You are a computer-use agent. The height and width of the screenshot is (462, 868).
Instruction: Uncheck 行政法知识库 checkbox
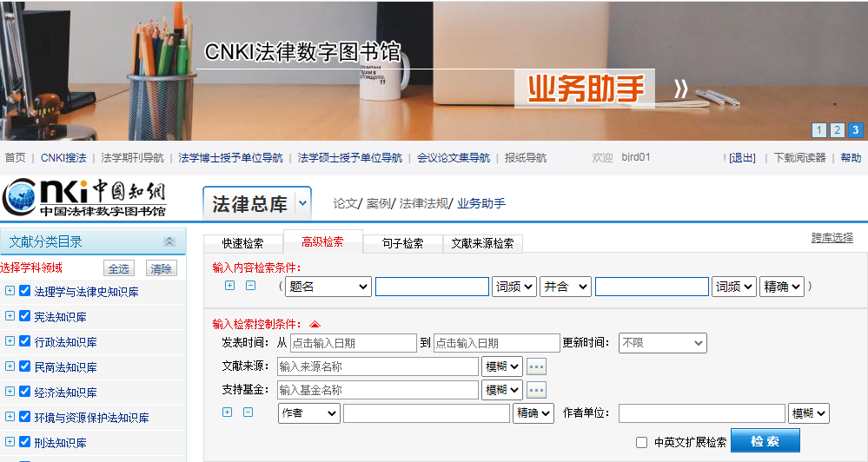[25, 340]
